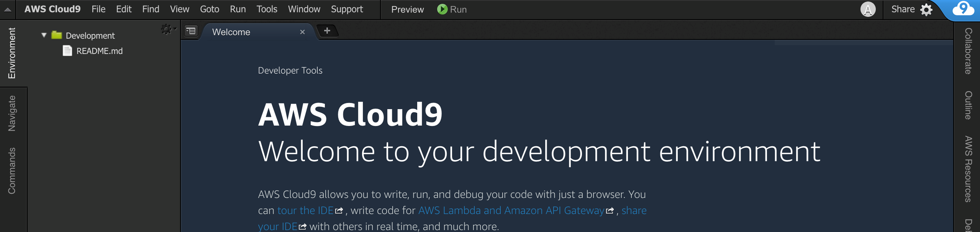Click the Cloud9 cloud logo icon

tap(963, 8)
